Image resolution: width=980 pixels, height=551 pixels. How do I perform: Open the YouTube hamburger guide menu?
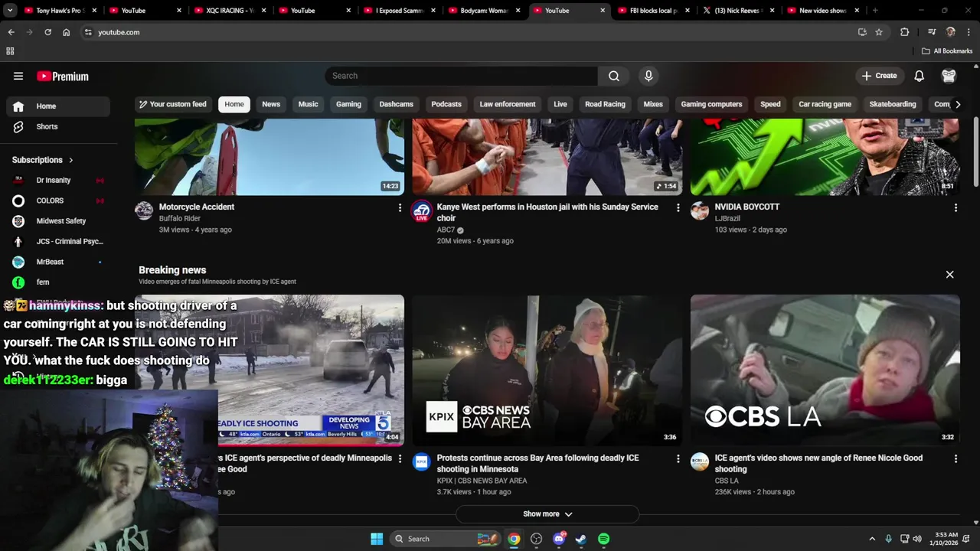click(18, 76)
